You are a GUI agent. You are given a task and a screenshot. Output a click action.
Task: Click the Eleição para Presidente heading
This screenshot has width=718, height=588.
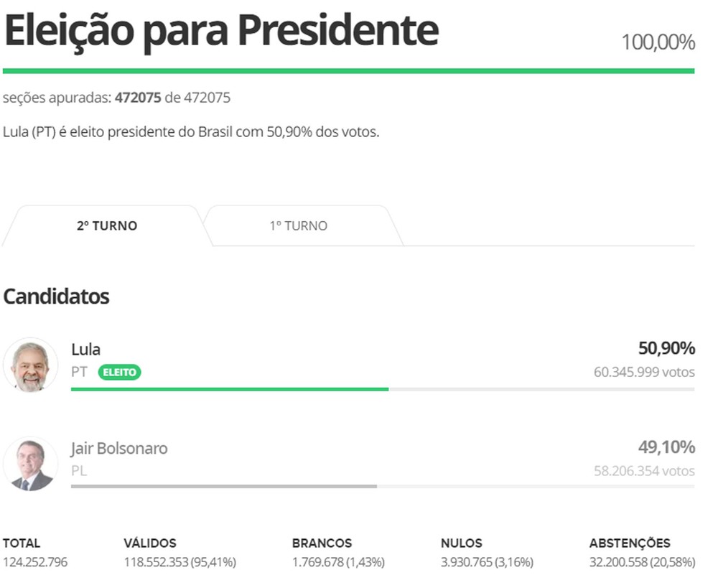pyautogui.click(x=221, y=30)
